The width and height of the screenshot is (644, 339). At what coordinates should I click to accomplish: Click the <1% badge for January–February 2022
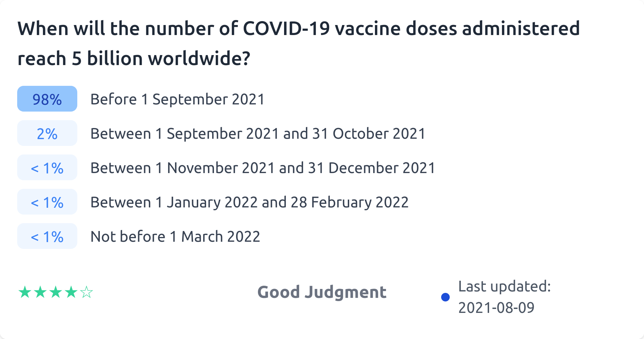tap(47, 202)
